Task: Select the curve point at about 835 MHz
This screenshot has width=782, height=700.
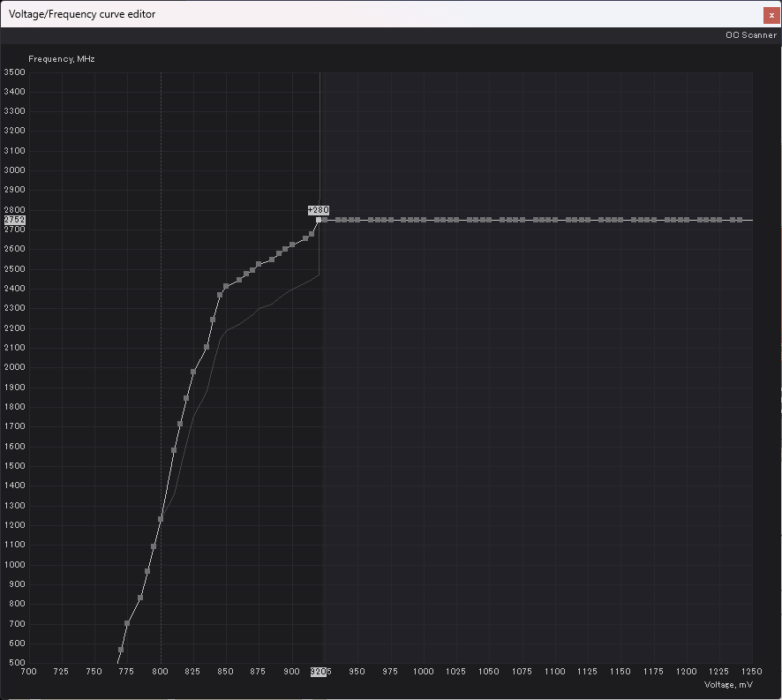Action: pos(140,598)
